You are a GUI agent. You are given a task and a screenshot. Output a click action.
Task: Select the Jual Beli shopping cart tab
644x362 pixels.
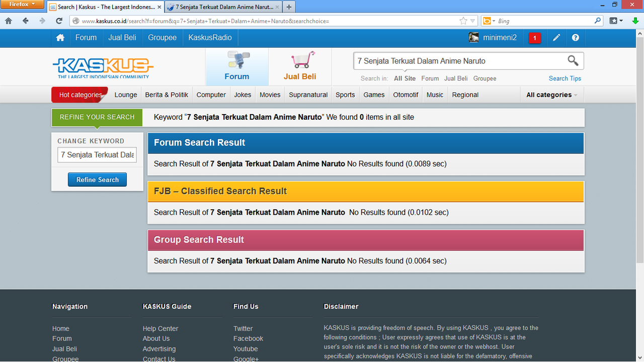tap(300, 66)
